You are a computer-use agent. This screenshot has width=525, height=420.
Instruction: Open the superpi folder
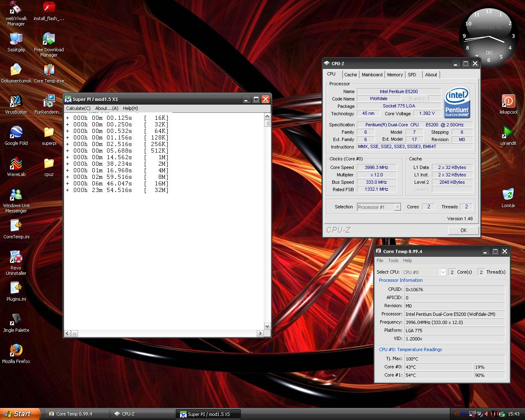[x=49, y=136]
